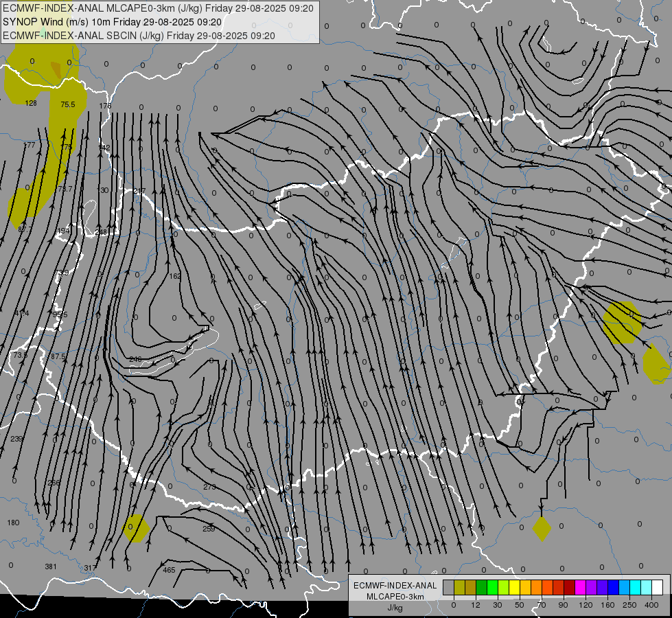Choose the bright green legend swatch

pyautogui.click(x=492, y=587)
